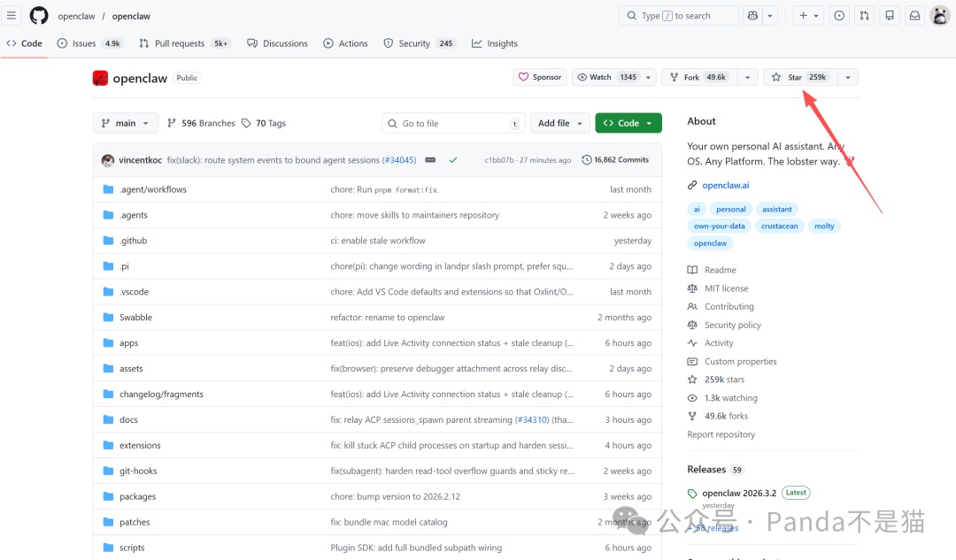
Task: Open the pull requests icon in top bar
Action: [865, 16]
